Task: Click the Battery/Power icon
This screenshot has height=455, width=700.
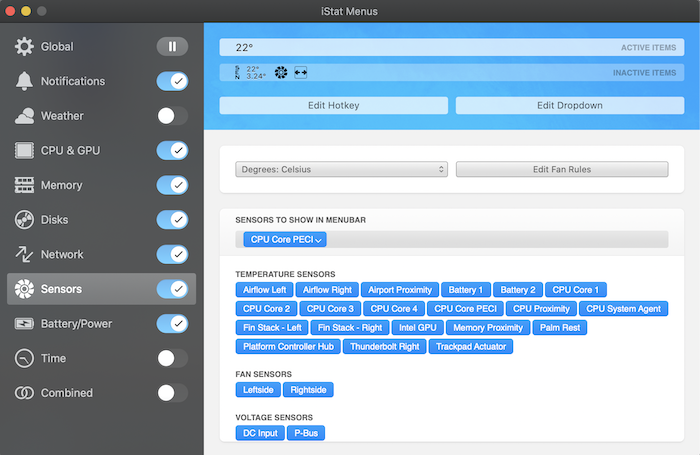Action: pyautogui.click(x=24, y=323)
